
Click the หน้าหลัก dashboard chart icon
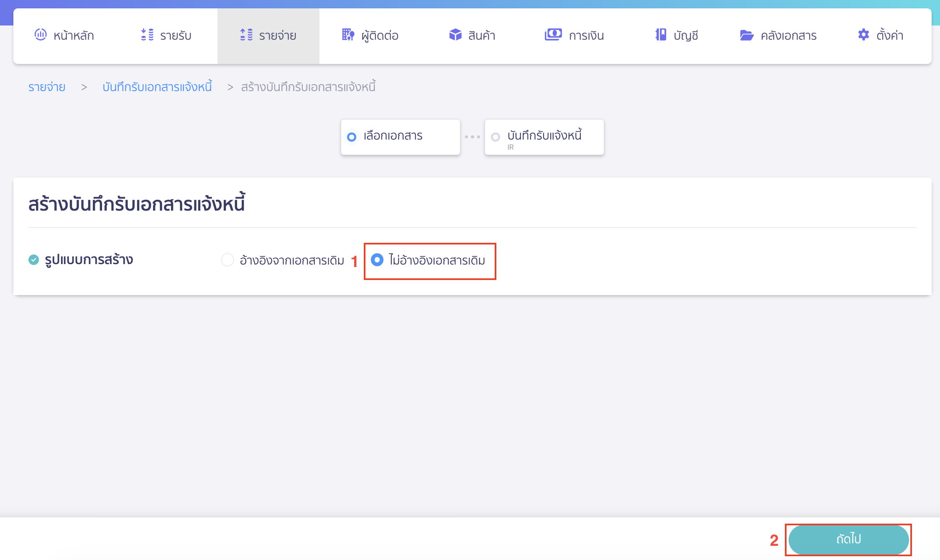click(41, 35)
